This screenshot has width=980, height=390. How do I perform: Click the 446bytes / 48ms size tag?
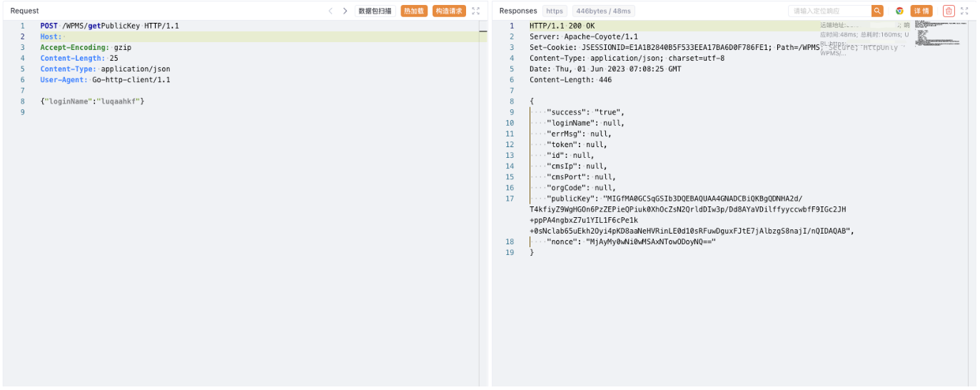click(x=604, y=11)
